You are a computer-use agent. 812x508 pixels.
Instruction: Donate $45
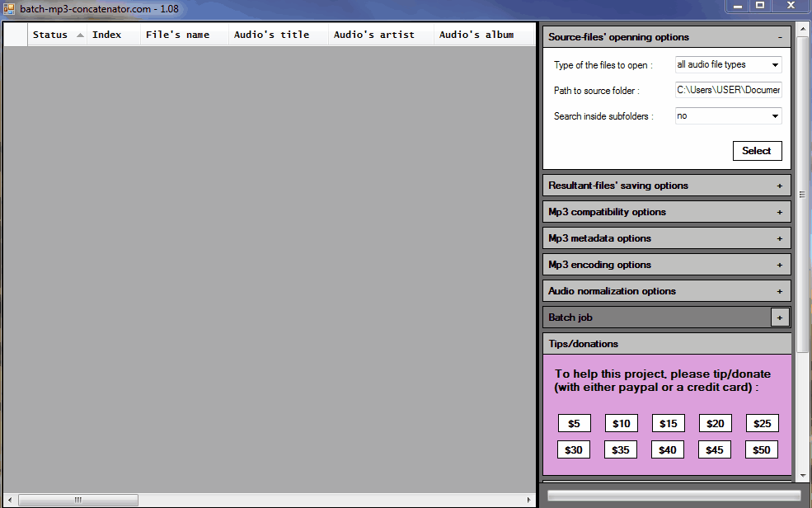[x=715, y=450]
